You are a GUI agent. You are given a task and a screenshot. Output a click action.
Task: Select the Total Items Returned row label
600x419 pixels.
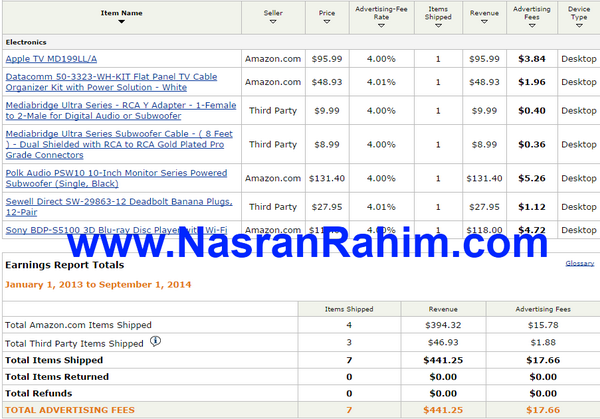[x=57, y=377]
